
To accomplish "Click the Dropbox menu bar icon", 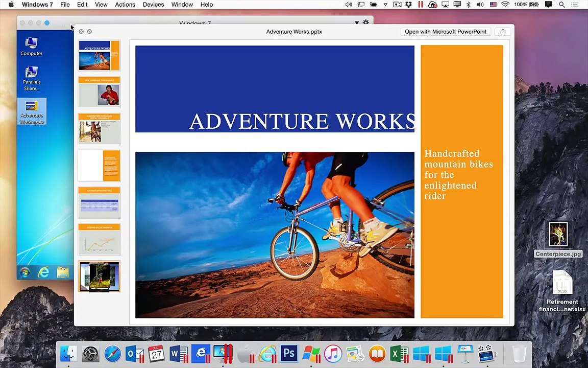I will click(409, 5).
